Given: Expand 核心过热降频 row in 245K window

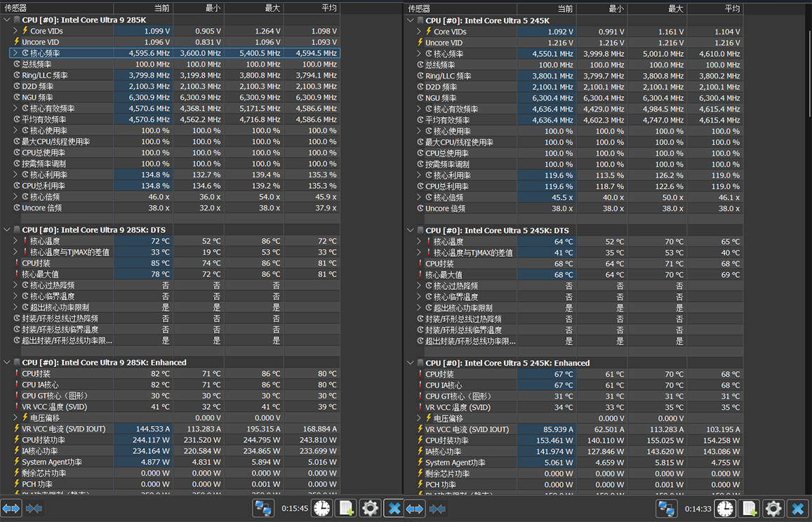Looking at the screenshot, I should tap(419, 286).
